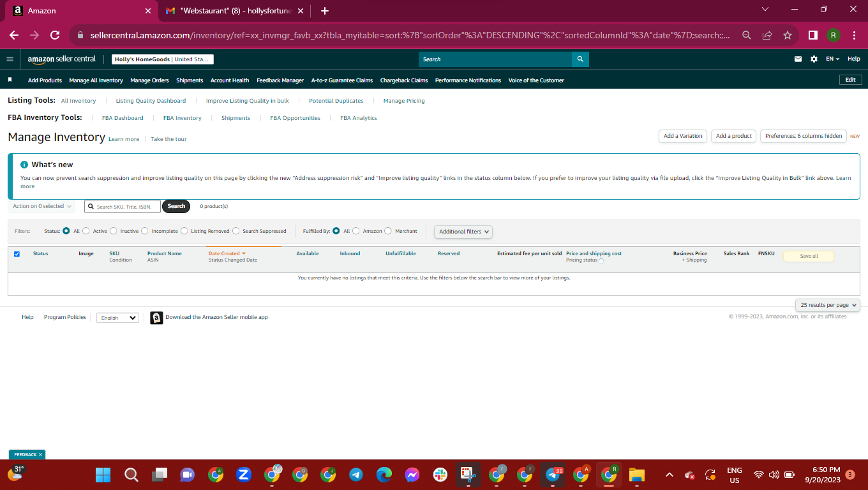Click the Save all button
868x490 pixels.
tap(809, 256)
